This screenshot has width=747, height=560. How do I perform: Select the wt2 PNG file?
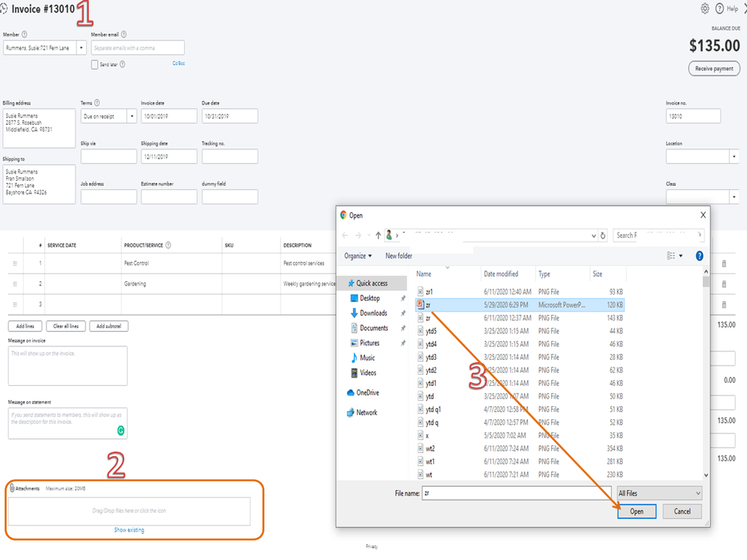(x=520, y=449)
